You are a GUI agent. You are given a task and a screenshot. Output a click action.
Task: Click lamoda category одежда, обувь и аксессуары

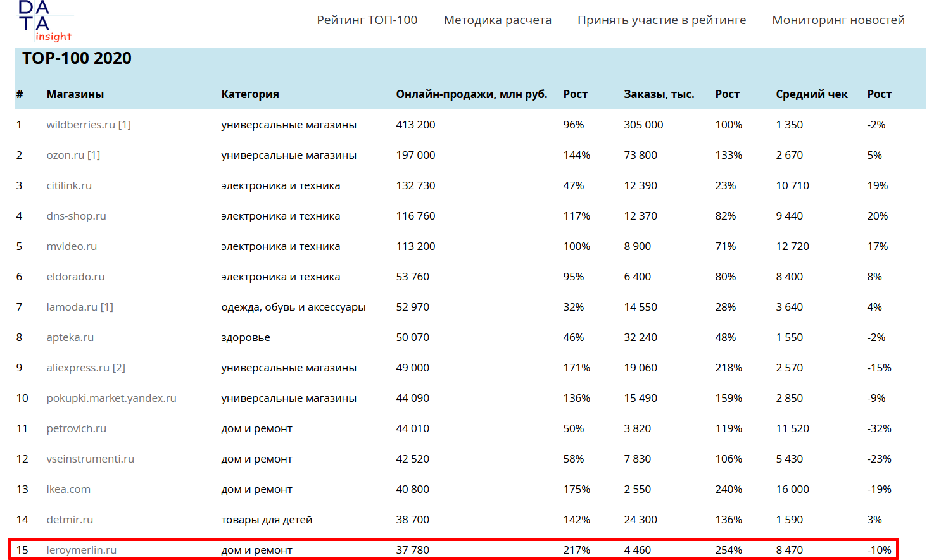point(293,307)
